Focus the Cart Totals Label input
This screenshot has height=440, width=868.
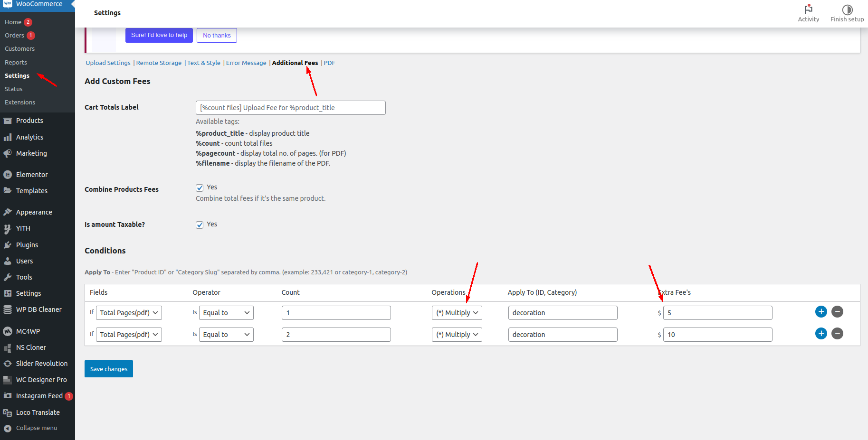[x=290, y=108]
